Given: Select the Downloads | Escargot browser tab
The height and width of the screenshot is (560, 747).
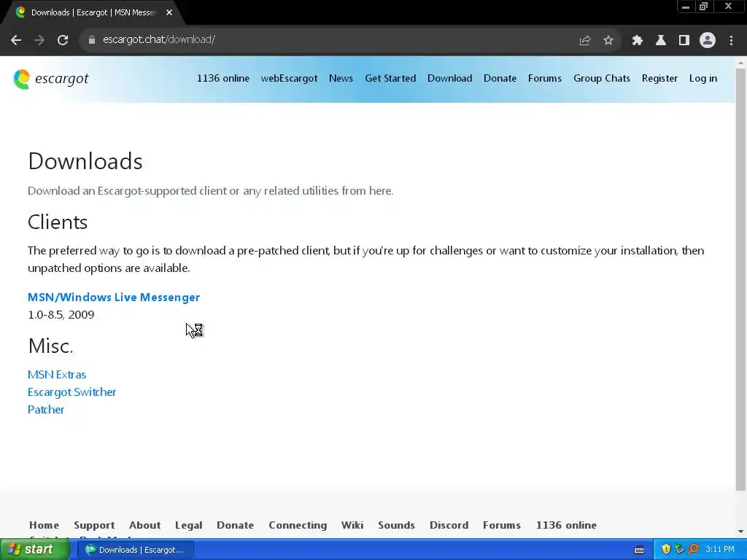Looking at the screenshot, I should click(93, 13).
